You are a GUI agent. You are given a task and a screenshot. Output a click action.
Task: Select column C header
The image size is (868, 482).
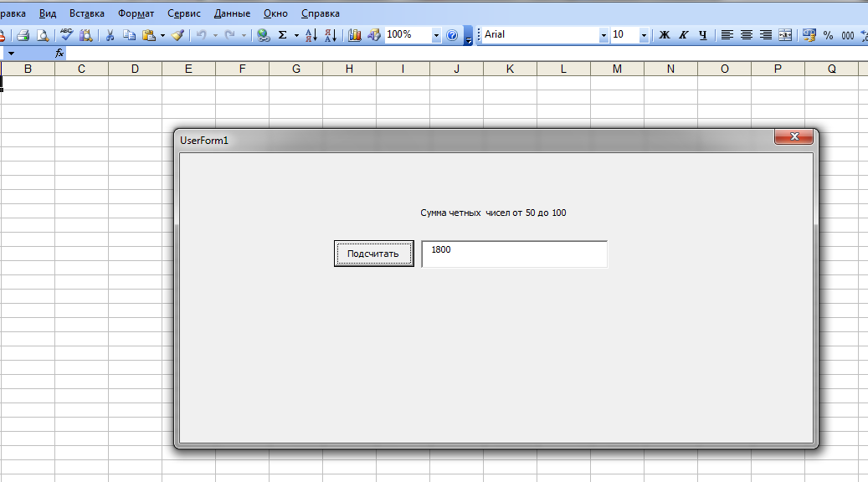[81, 69]
